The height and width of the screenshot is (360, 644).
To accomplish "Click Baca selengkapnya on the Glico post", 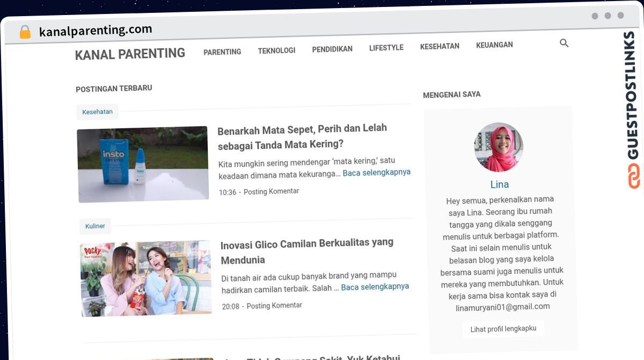I will (x=375, y=287).
